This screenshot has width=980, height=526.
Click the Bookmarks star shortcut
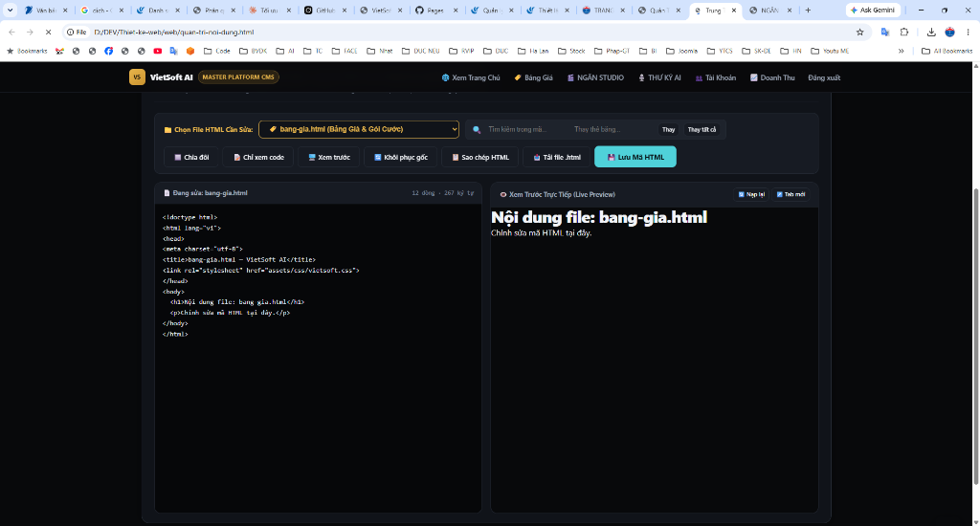[x=27, y=51]
